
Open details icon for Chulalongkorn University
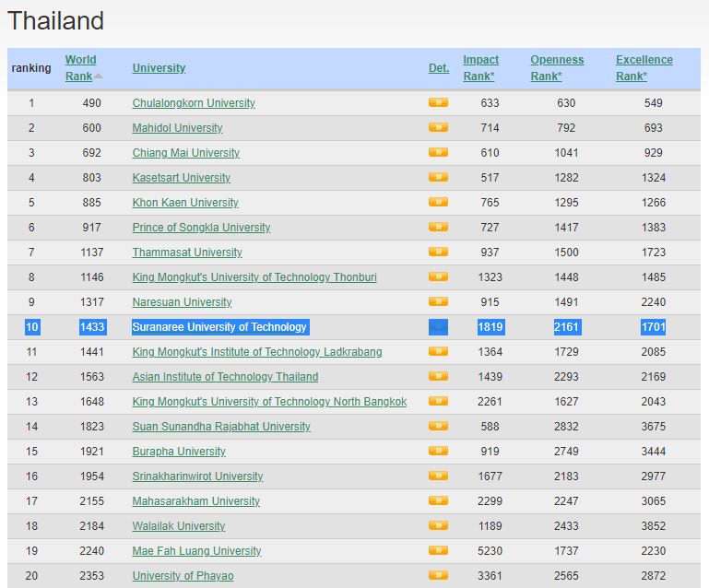point(438,102)
